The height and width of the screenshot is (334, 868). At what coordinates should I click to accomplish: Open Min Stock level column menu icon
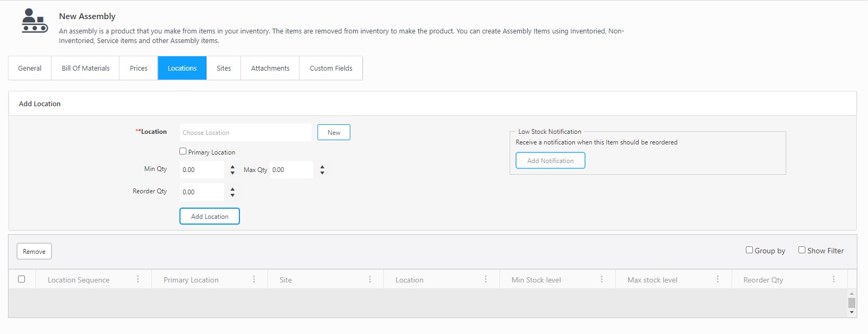coord(601,279)
